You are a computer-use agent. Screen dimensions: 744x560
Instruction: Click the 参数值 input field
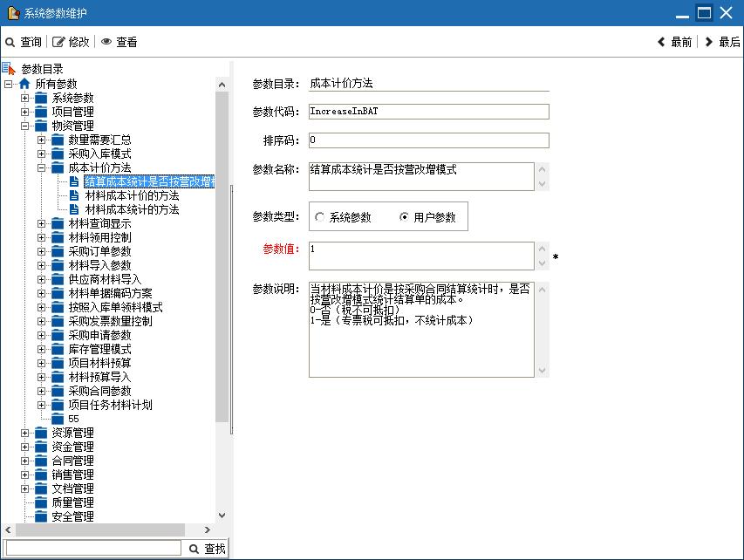point(420,256)
